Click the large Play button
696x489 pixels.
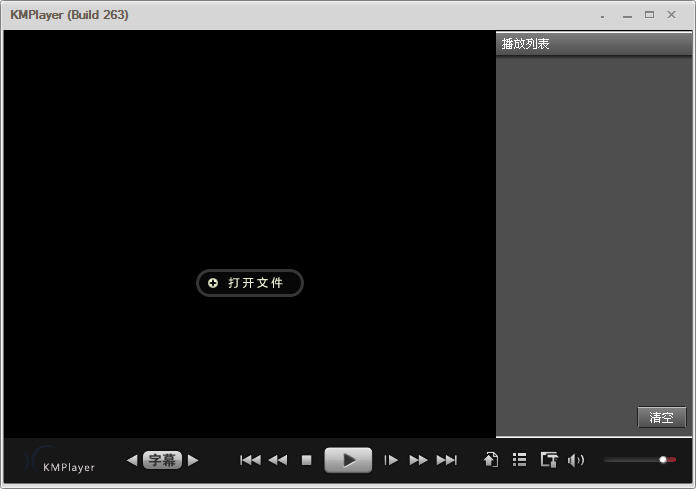(348, 460)
